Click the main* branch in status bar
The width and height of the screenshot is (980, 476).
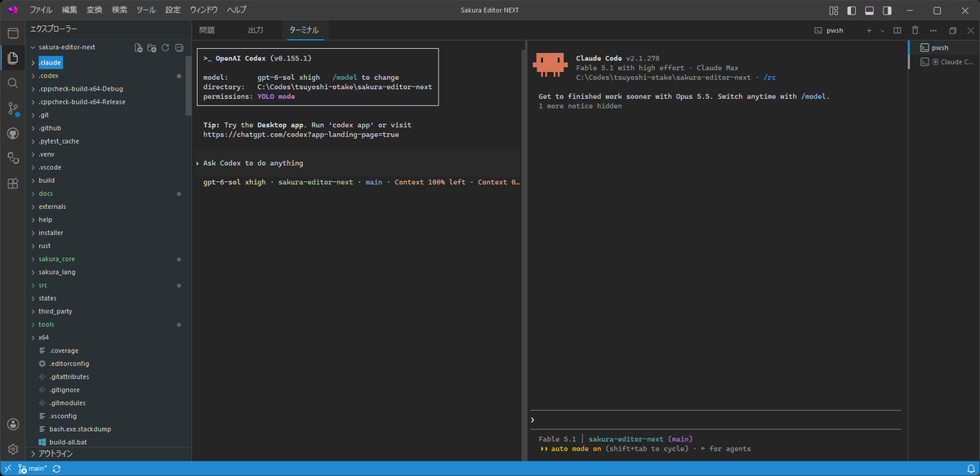(x=33, y=469)
